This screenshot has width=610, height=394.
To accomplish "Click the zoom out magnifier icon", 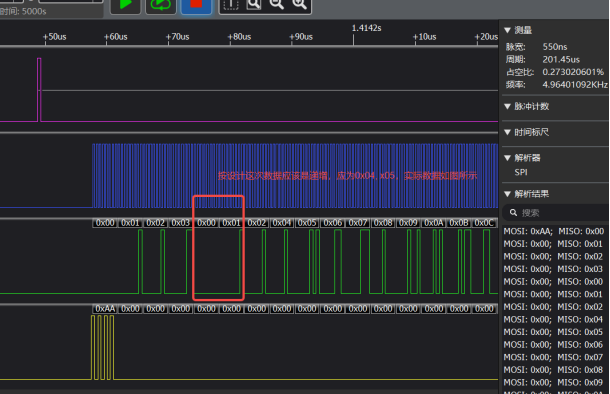I will tap(277, 5).
